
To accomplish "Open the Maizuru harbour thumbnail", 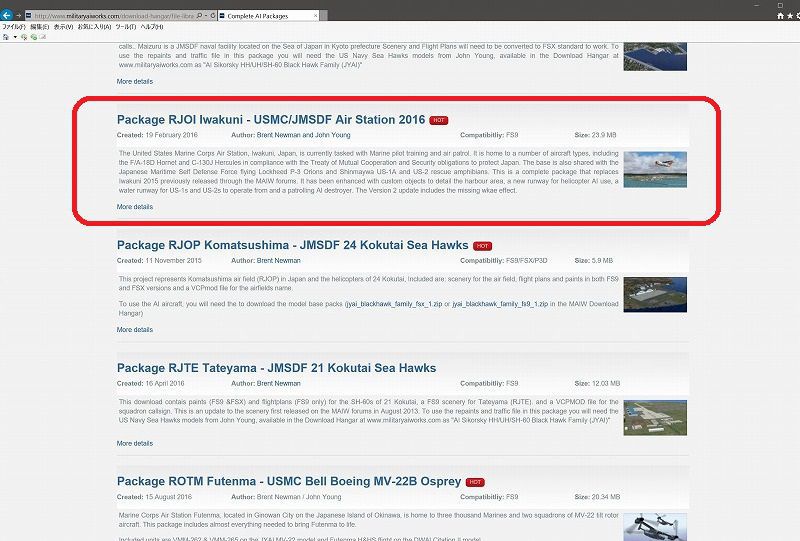I will [x=655, y=57].
